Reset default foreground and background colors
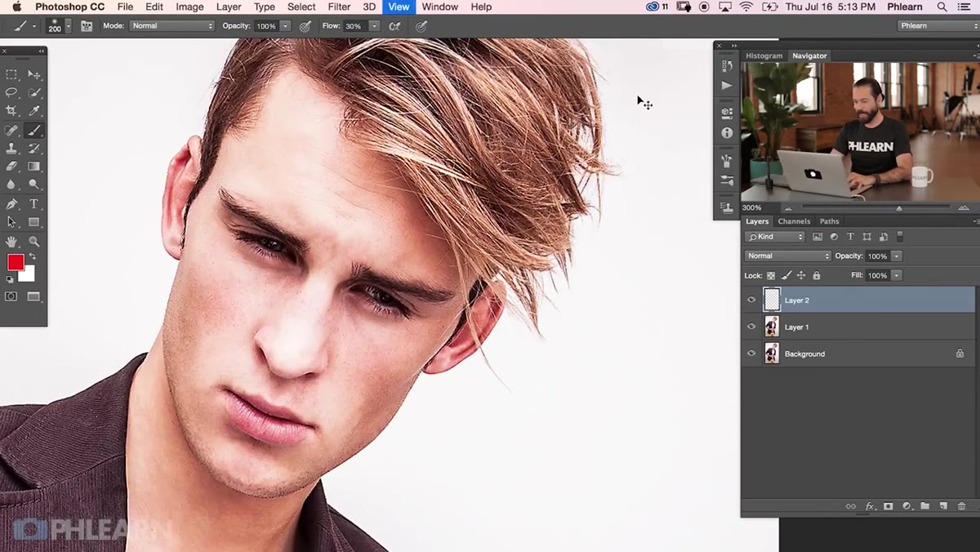Image resolution: width=980 pixels, height=552 pixels. tap(11, 279)
